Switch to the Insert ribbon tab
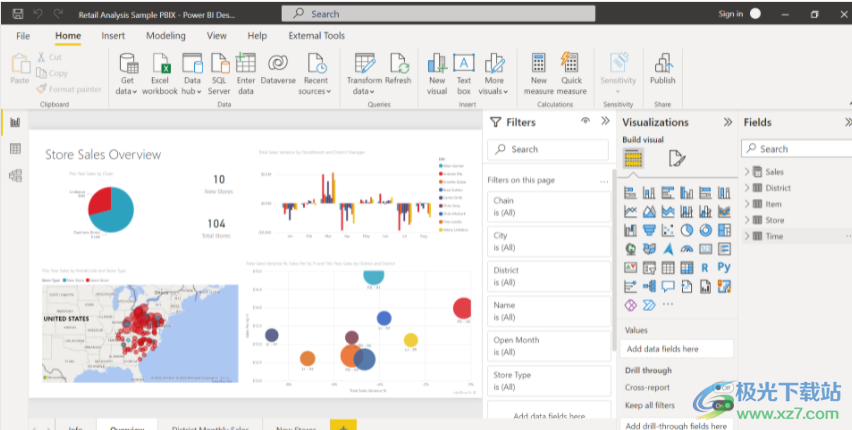The width and height of the screenshot is (852, 430). pyautogui.click(x=113, y=36)
